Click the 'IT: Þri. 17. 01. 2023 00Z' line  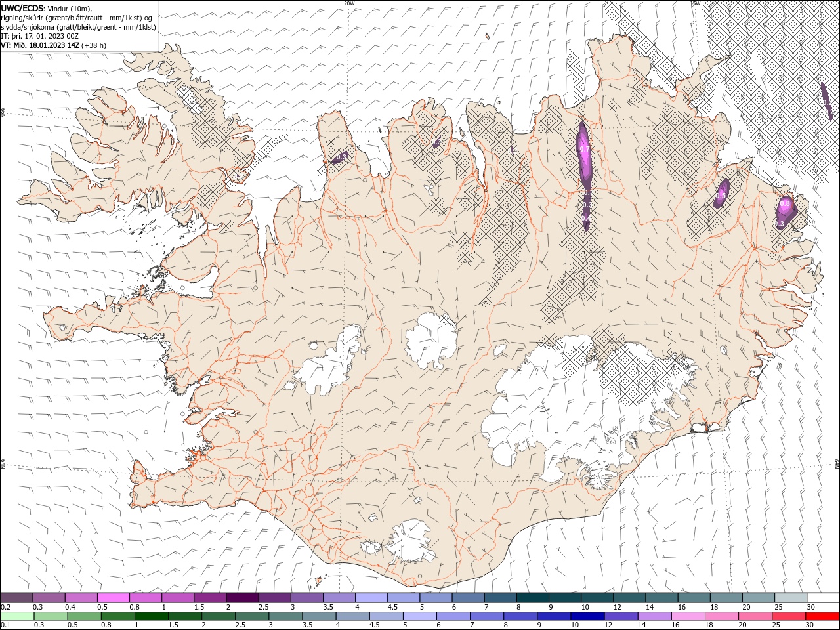pyautogui.click(x=41, y=36)
